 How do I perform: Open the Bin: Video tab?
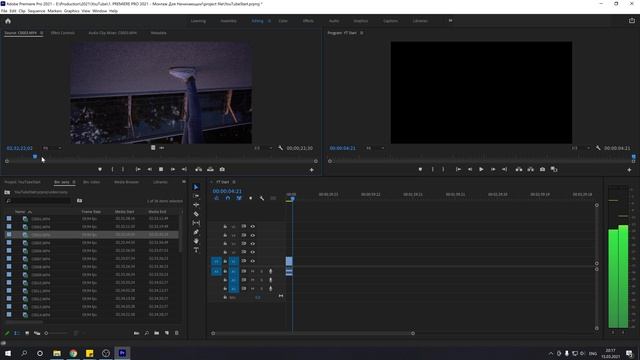pyautogui.click(x=91, y=182)
